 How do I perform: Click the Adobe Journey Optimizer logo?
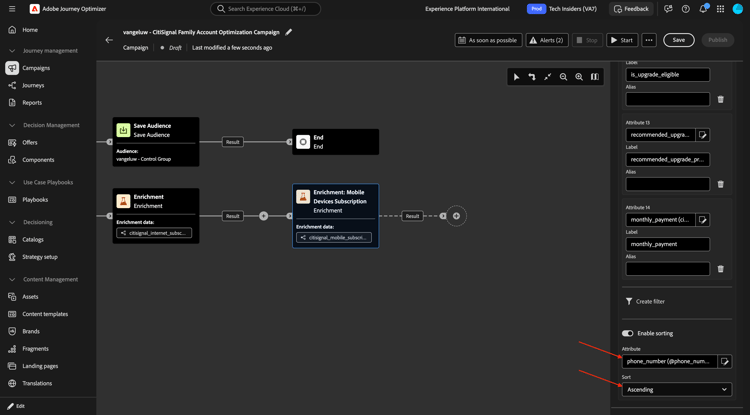point(34,9)
